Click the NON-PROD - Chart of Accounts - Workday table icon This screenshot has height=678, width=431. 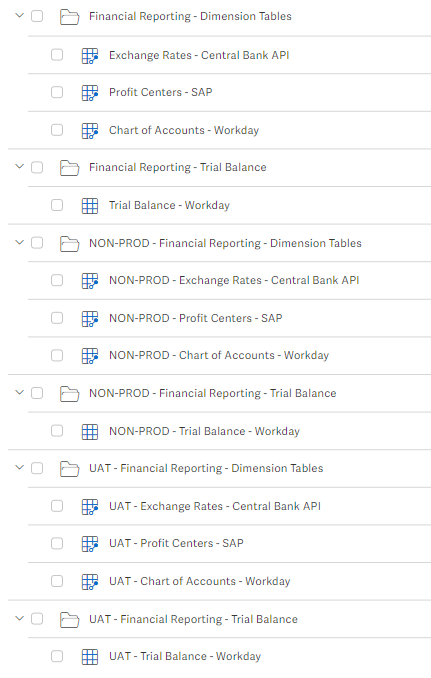pos(90,356)
